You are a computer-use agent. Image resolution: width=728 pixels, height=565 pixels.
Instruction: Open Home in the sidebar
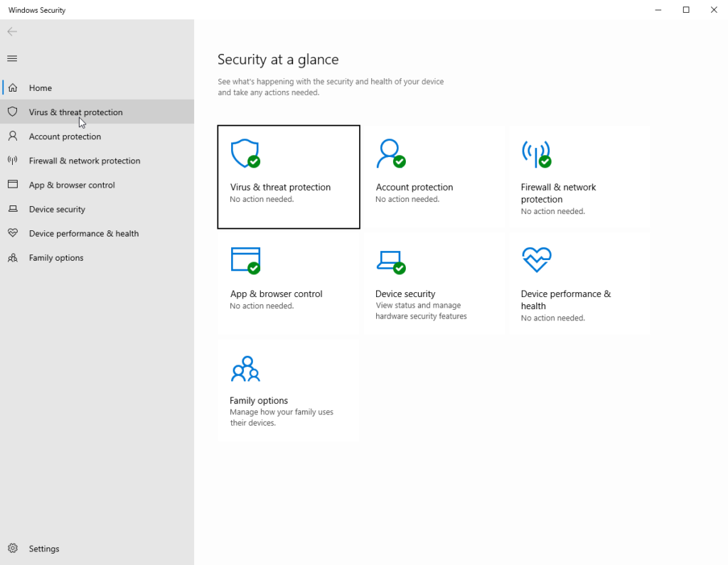coord(97,87)
